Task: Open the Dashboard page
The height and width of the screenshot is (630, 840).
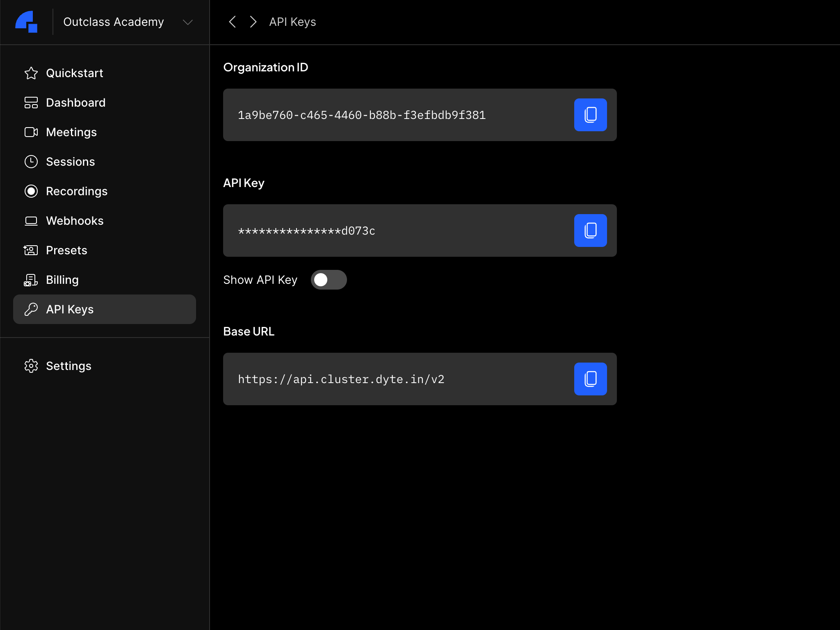Action: 75,103
